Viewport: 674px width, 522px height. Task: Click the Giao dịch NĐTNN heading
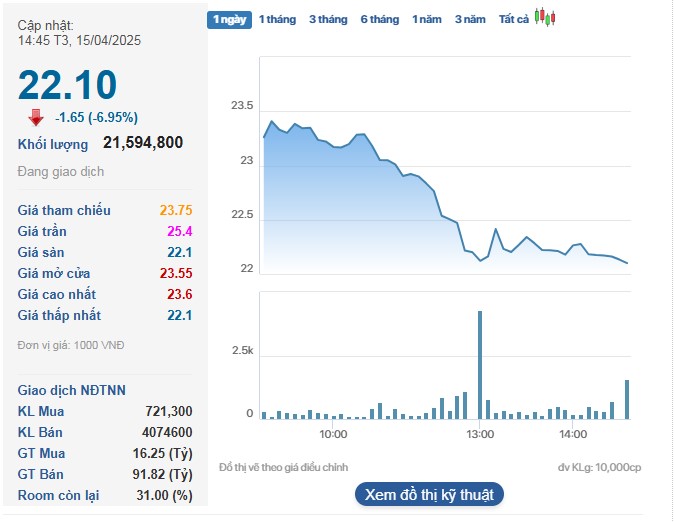[x=72, y=390]
